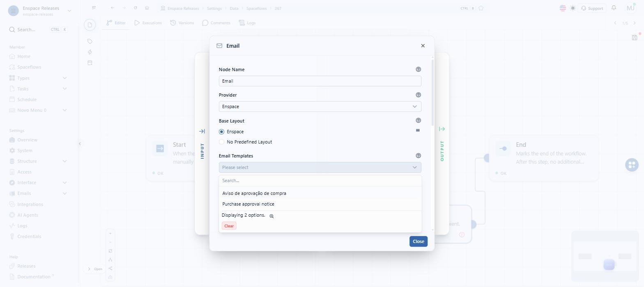Click the Open button at canvas bottom left

pos(95,269)
